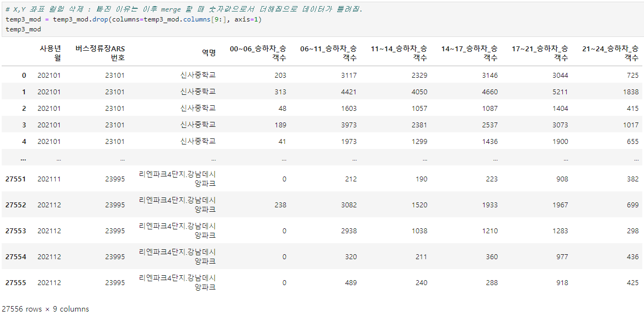The width and height of the screenshot is (644, 316).
Task: Click 202111 in row 27551
Action: click(49, 179)
